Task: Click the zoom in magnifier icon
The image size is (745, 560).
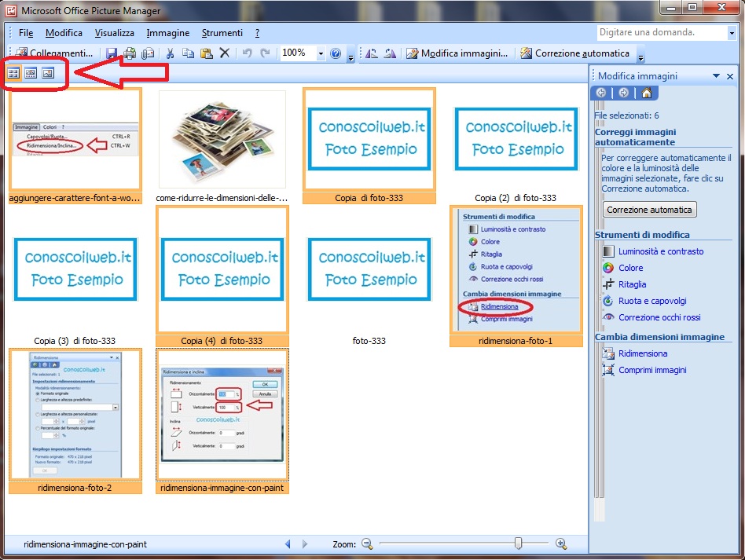Action: pos(561,544)
